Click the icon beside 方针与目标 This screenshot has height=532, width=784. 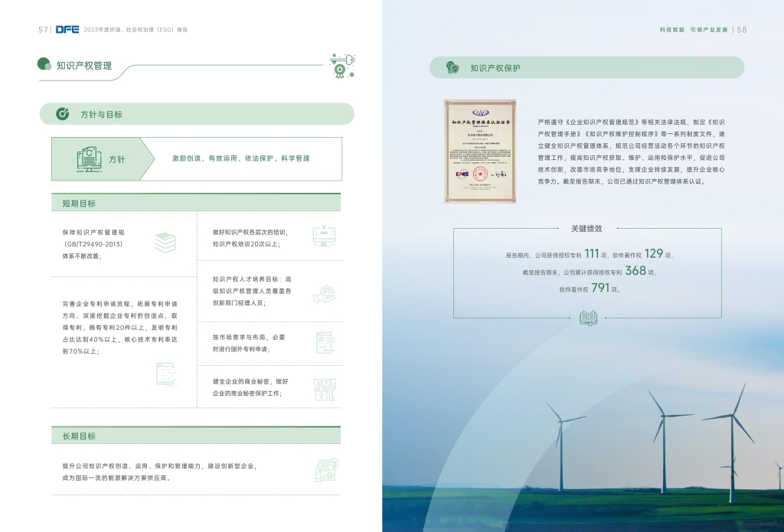pos(64,114)
